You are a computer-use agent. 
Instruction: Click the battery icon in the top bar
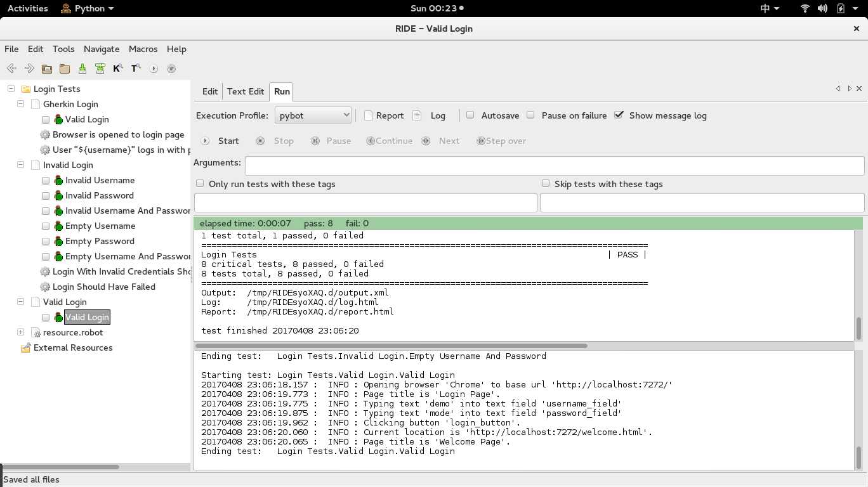point(841,8)
